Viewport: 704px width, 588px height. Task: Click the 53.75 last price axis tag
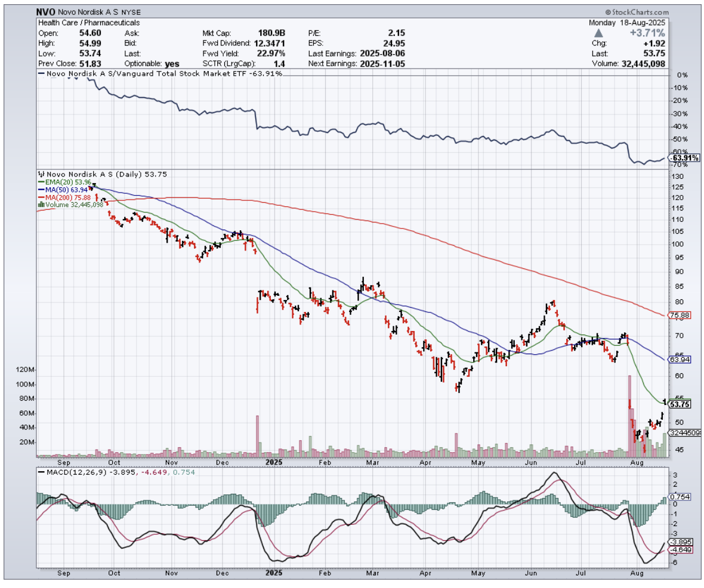tap(678, 404)
